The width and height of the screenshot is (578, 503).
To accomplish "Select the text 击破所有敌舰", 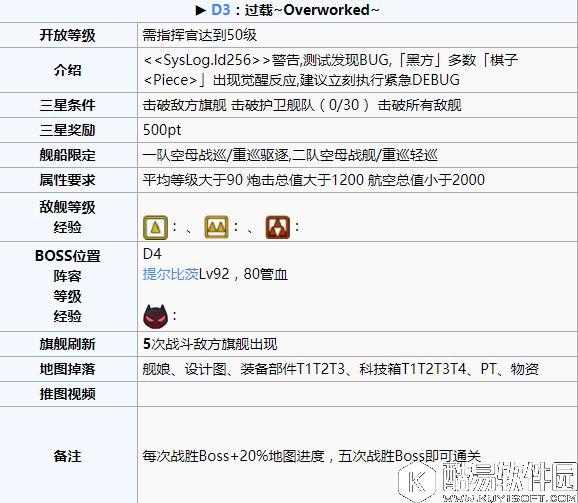I will (419, 105).
